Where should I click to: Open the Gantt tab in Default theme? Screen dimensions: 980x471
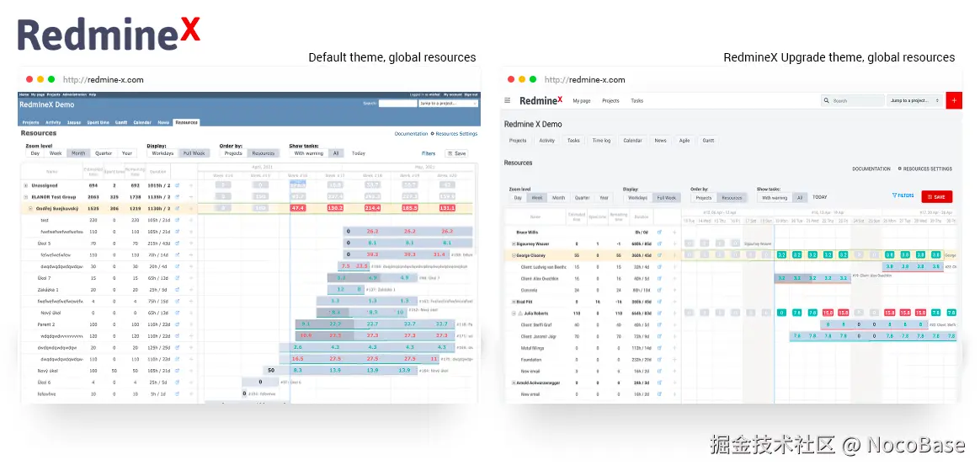point(121,123)
